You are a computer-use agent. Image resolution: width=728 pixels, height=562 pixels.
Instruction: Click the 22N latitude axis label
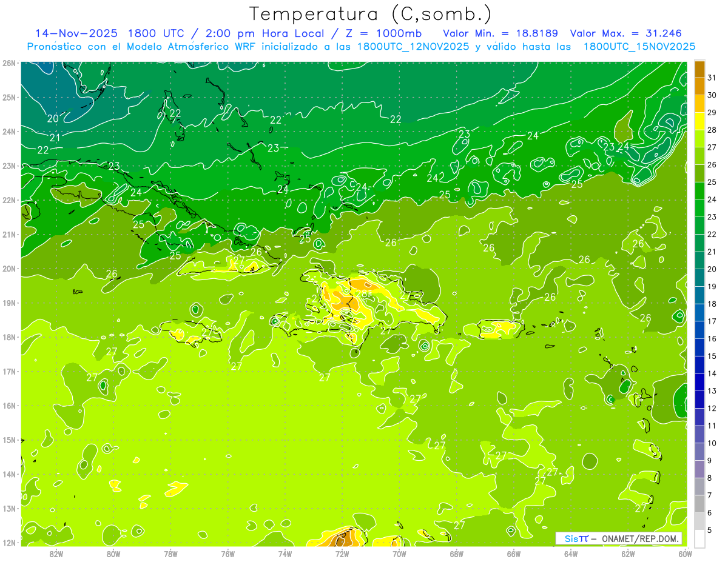8,199
